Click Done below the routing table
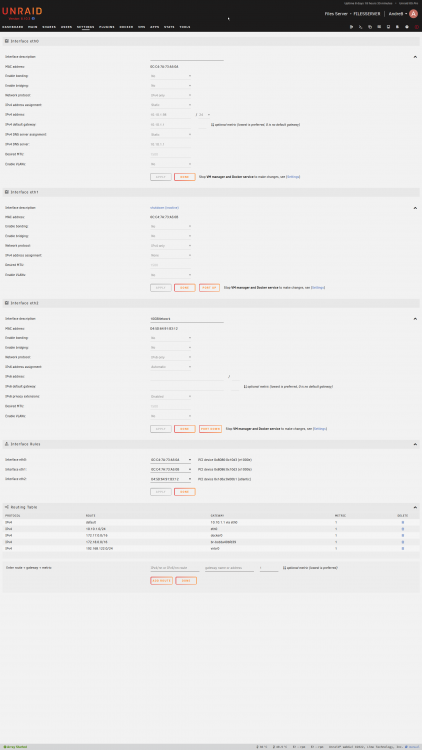 pos(186,581)
